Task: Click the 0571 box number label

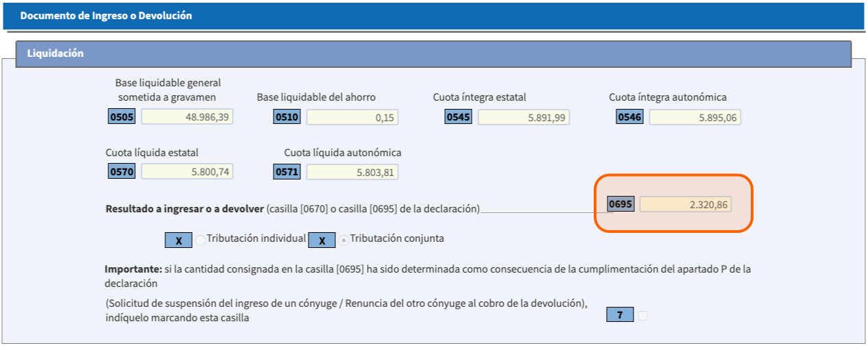Action: 287,172
